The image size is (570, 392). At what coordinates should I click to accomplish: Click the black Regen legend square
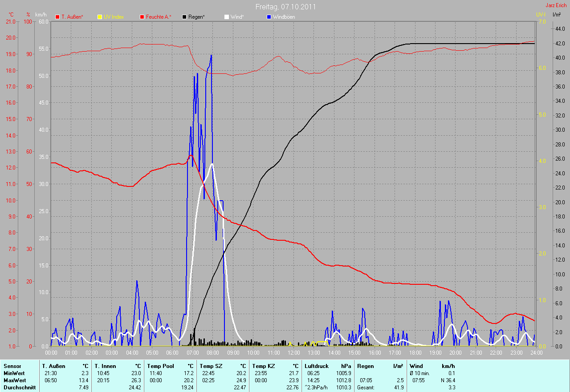pos(184,17)
